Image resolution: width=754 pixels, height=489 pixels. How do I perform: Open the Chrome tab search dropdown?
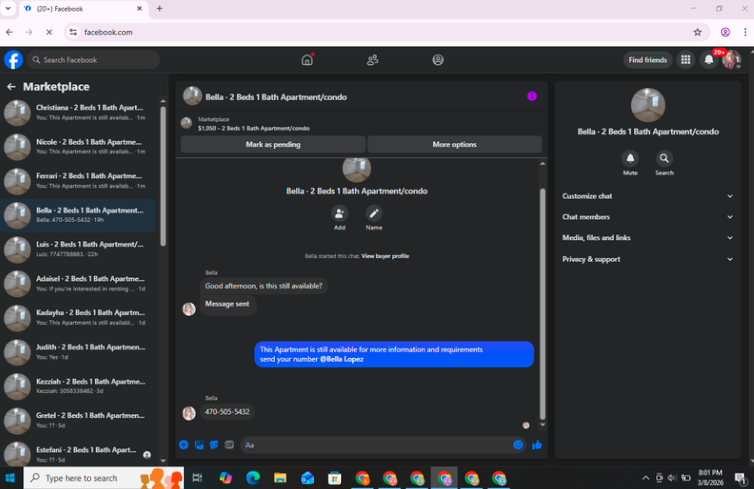pos(8,9)
